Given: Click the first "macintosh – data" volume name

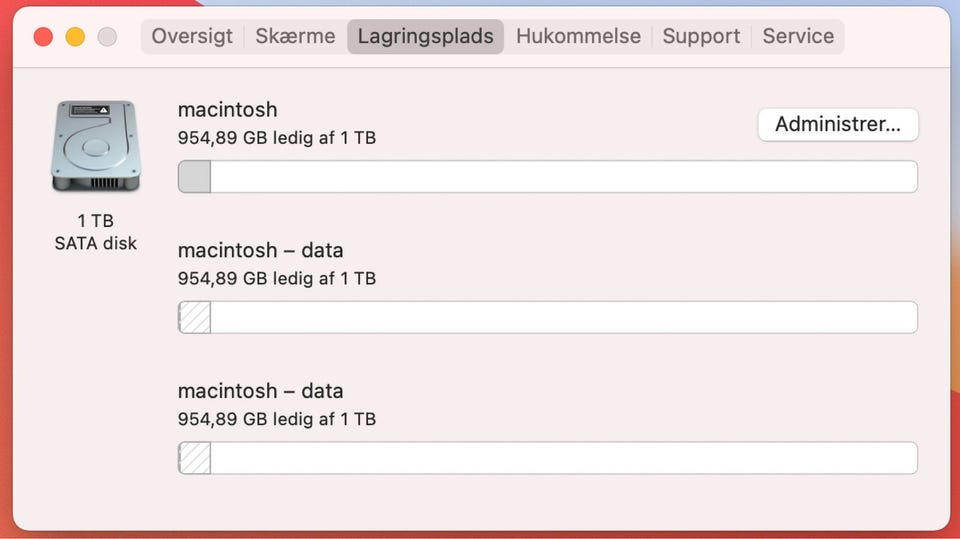Looking at the screenshot, I should coord(260,251).
